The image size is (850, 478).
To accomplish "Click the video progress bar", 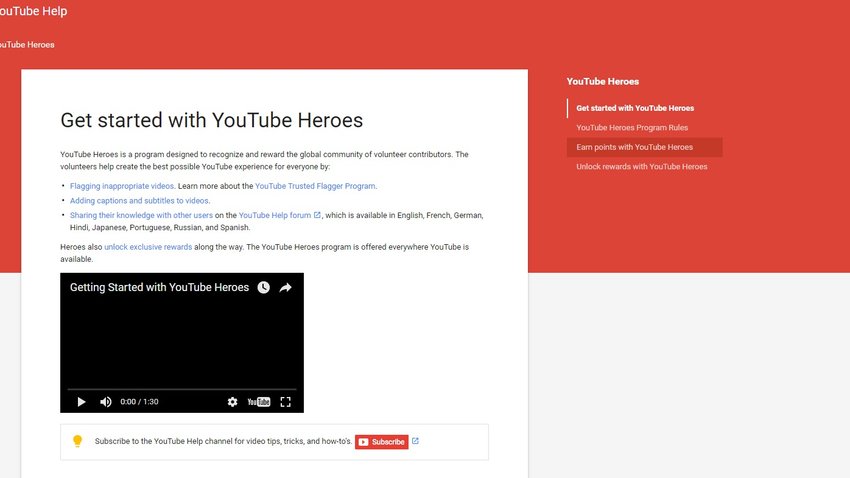I will point(182,389).
